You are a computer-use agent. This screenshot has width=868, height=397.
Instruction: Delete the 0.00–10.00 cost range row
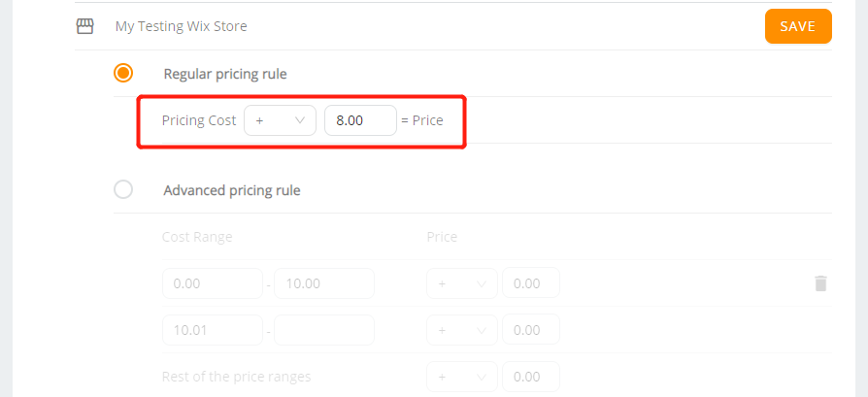(820, 283)
